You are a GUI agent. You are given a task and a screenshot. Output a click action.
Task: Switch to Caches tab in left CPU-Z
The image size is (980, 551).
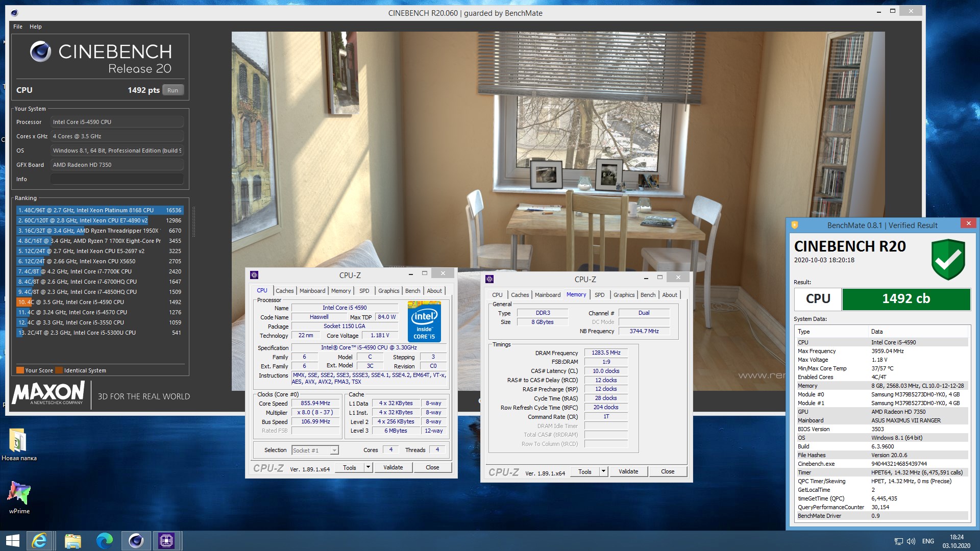(285, 291)
